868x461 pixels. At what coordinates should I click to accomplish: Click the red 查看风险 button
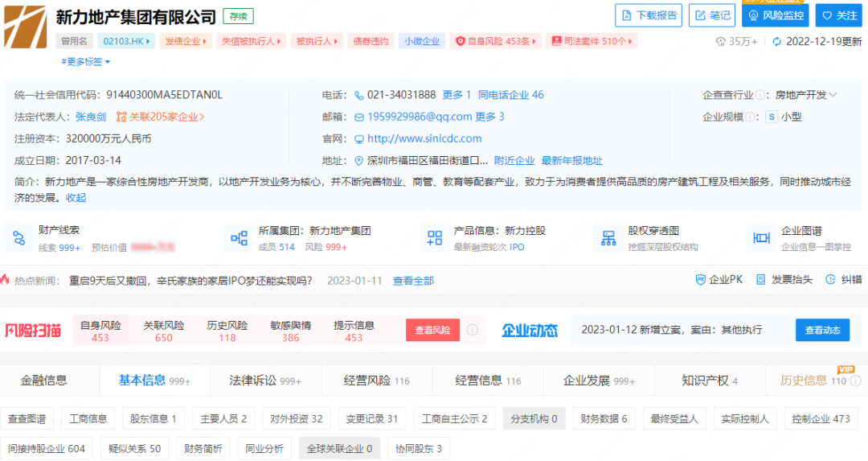[x=432, y=330]
